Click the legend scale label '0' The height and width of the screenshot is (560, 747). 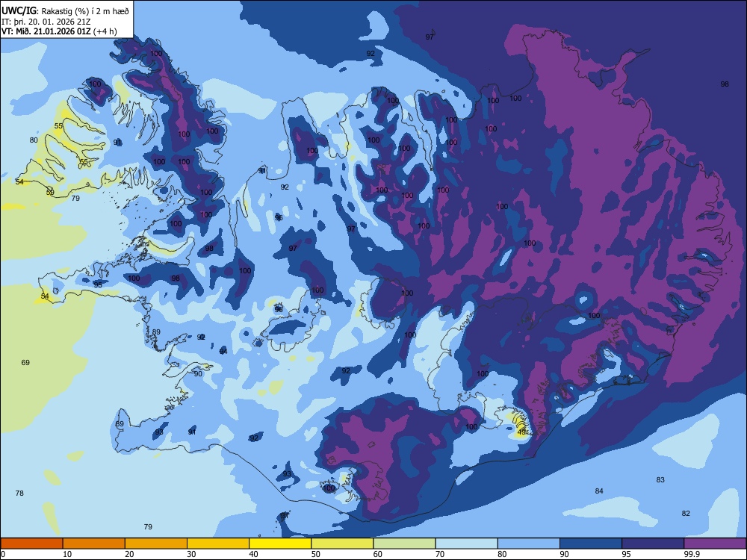pyautogui.click(x=3, y=554)
